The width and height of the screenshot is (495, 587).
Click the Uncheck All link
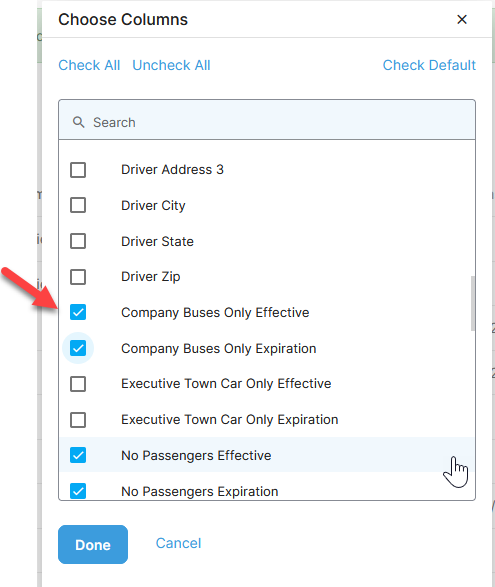[x=171, y=65]
